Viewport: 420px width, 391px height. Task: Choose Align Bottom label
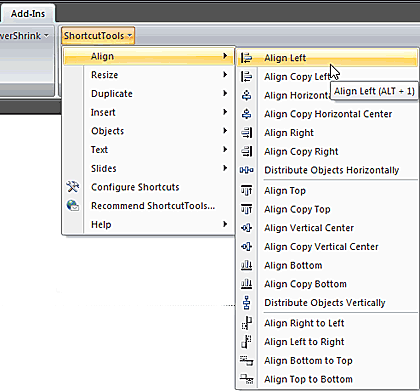pos(293,265)
